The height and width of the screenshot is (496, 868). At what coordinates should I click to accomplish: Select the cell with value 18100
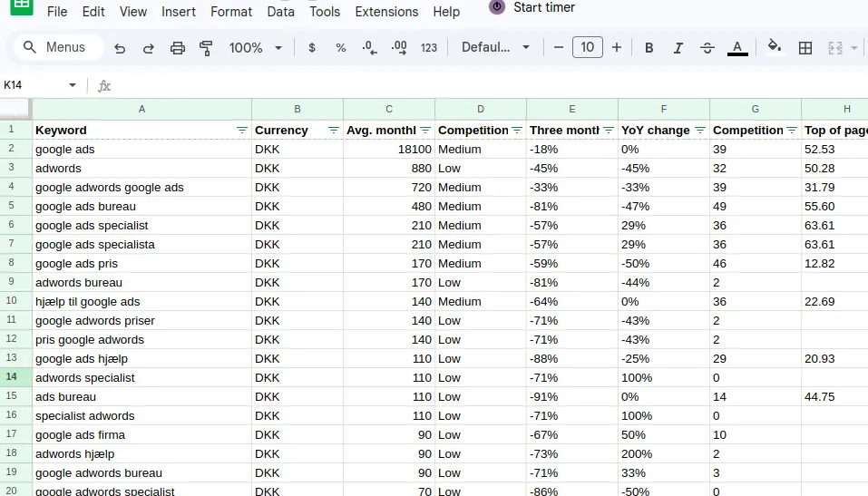tap(389, 150)
